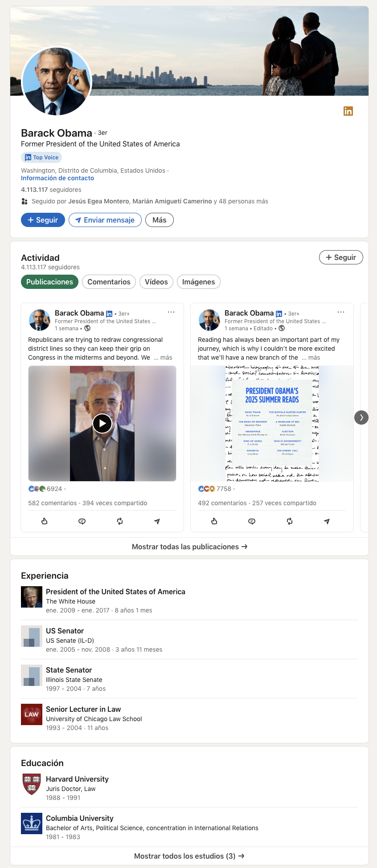Send the congressional district post via message

(157, 521)
